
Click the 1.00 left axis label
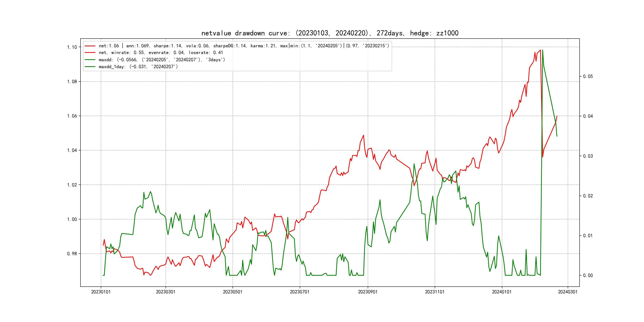72,219
